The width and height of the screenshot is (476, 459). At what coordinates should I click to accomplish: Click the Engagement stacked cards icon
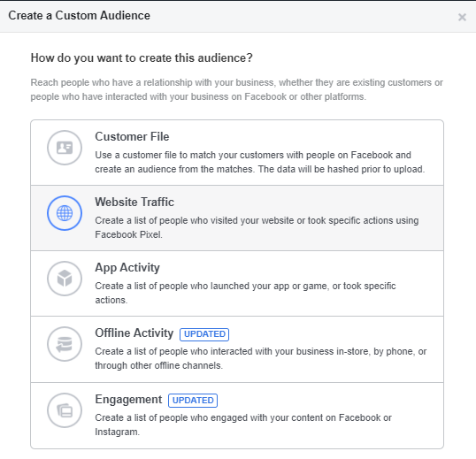pyautogui.click(x=65, y=410)
